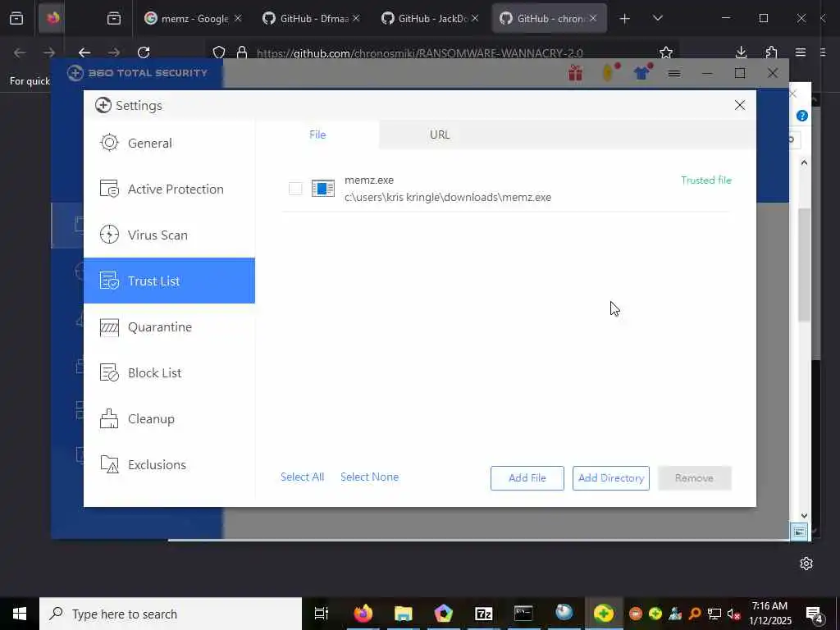This screenshot has width=840, height=630.
Task: Open Firefox from taskbar
Action: click(363, 614)
